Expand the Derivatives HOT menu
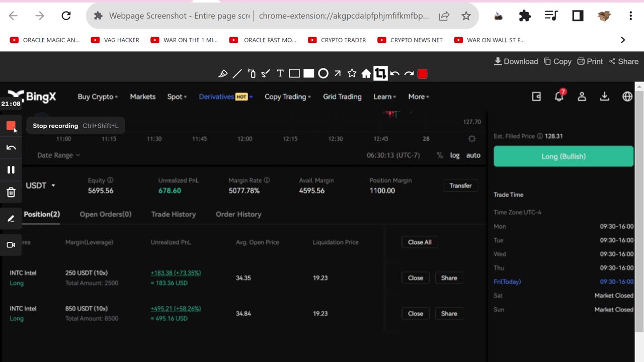The height and width of the screenshot is (362, 644). [226, 97]
